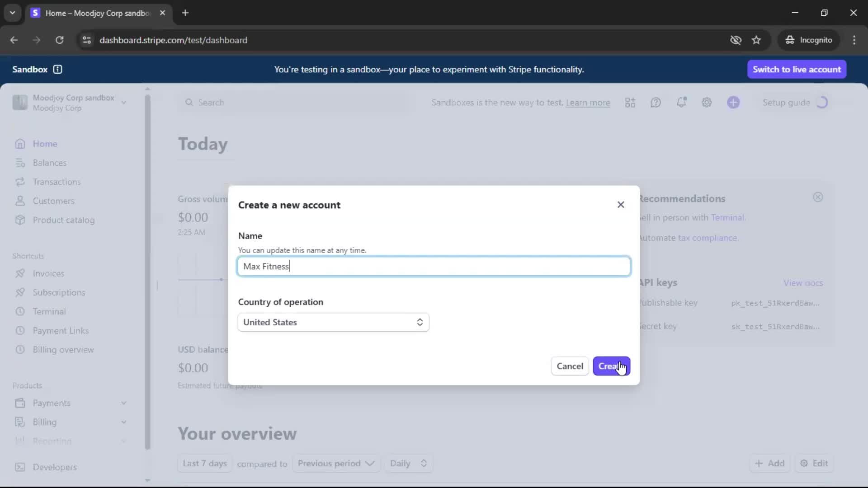Dismiss the Recommendations panel
Screen dimensions: 868x488
818,197
